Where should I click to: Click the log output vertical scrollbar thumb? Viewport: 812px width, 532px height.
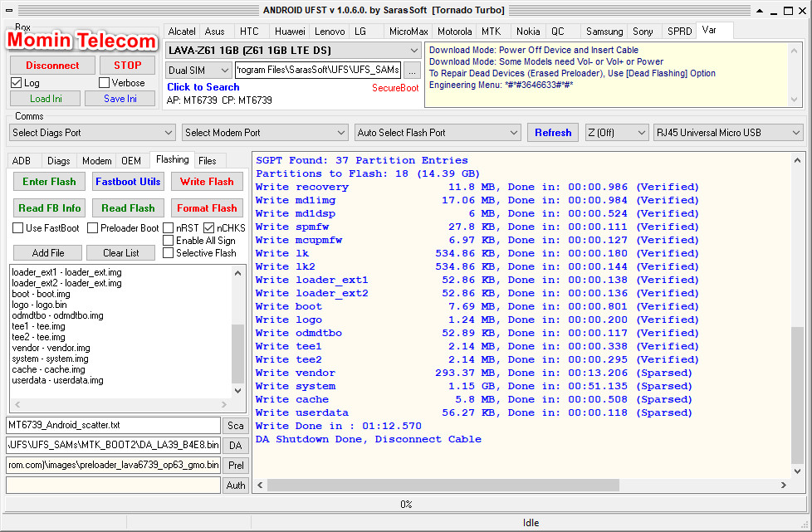click(798, 394)
